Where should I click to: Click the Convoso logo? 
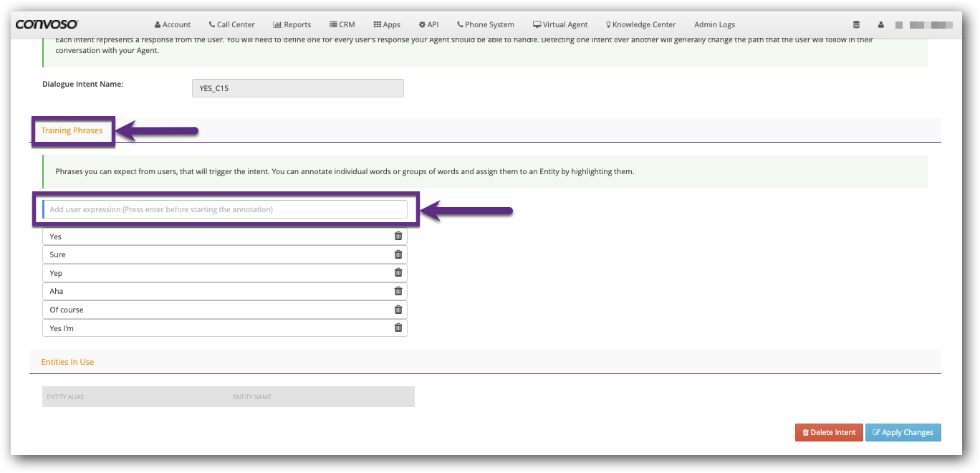coord(47,24)
